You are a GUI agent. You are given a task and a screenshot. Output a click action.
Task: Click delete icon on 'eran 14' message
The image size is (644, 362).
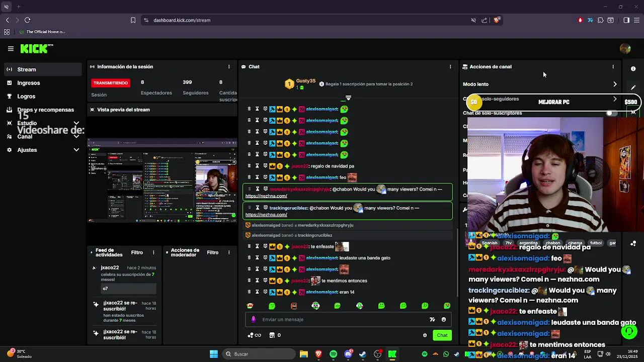[x=249, y=292]
